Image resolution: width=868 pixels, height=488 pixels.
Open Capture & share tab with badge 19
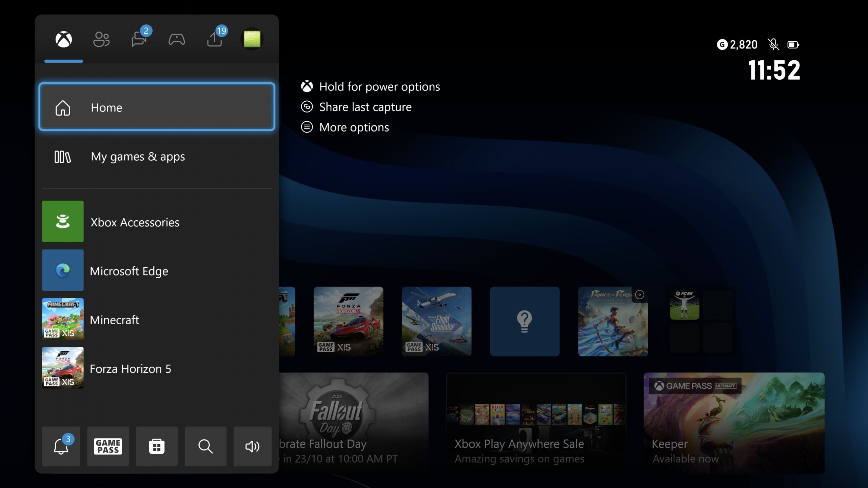[215, 39]
